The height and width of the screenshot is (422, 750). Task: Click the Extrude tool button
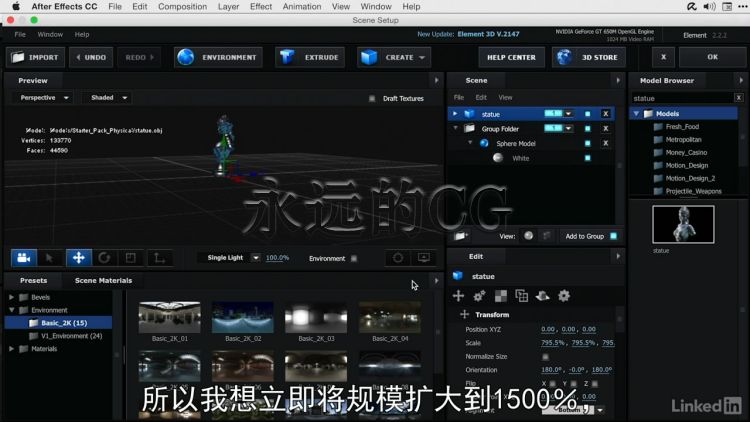(309, 57)
